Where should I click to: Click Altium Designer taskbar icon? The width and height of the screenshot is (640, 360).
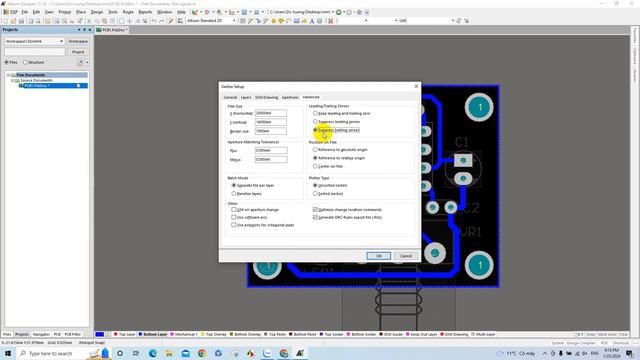point(300,353)
